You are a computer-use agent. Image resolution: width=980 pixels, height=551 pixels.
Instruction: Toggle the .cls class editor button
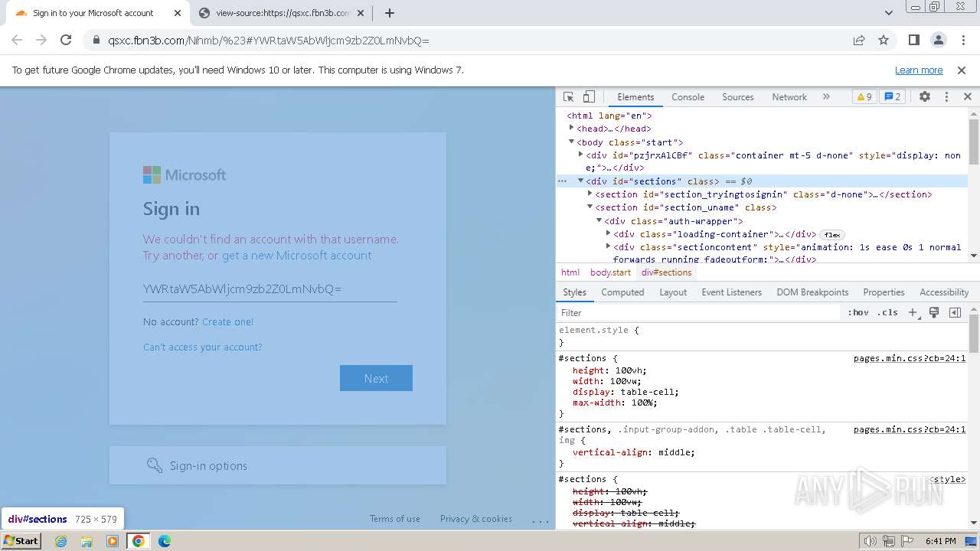(887, 312)
